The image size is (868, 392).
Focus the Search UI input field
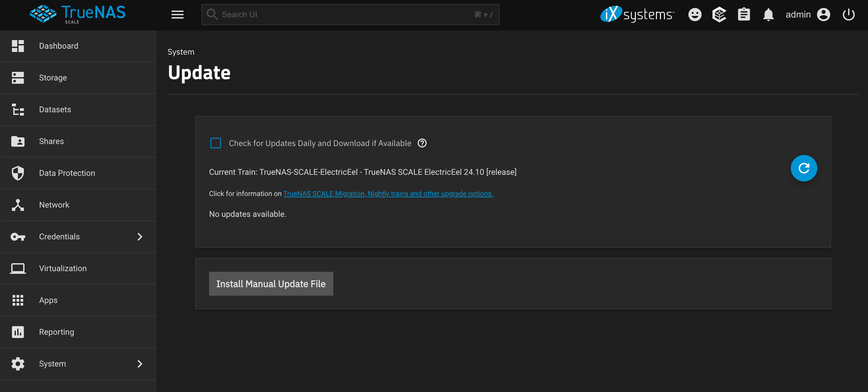tap(350, 15)
